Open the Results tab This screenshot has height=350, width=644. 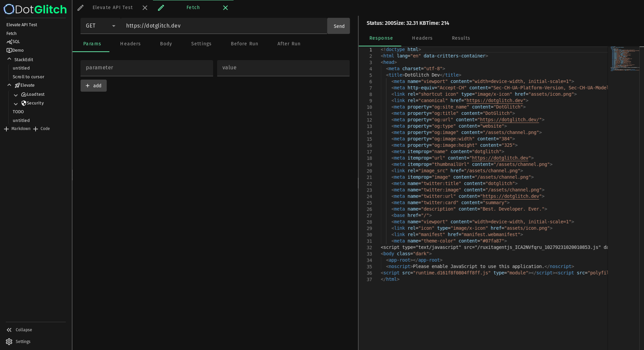[x=461, y=38]
